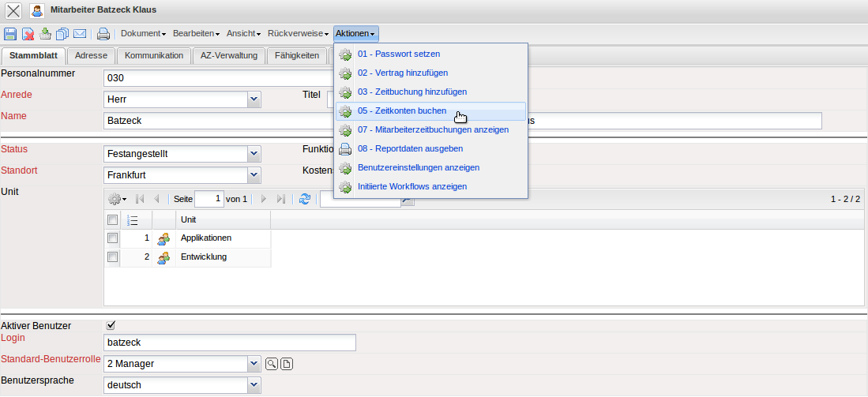The height and width of the screenshot is (397, 868).
Task: Open the Dokument toolbar menu
Action: (143, 34)
